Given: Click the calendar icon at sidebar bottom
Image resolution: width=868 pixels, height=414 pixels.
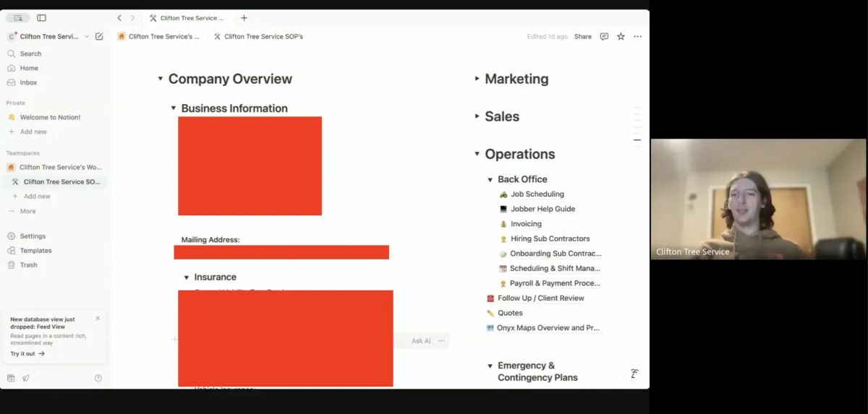Looking at the screenshot, I should coord(11,378).
